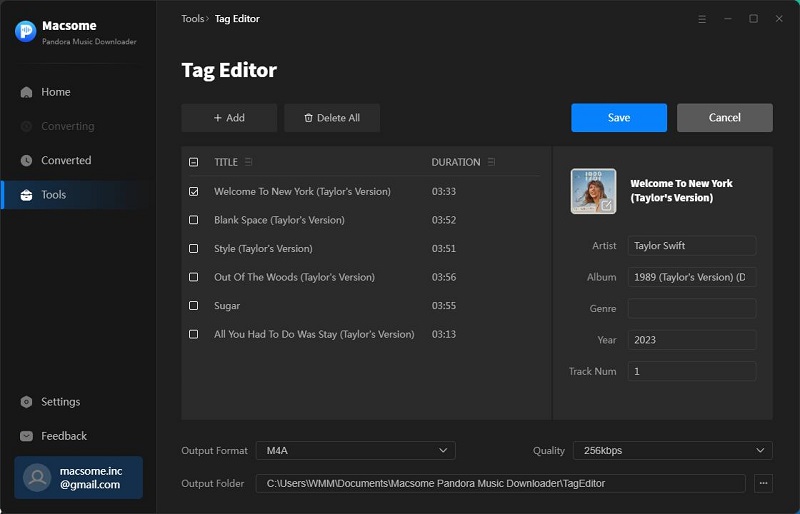Edit the Album field

(692, 277)
